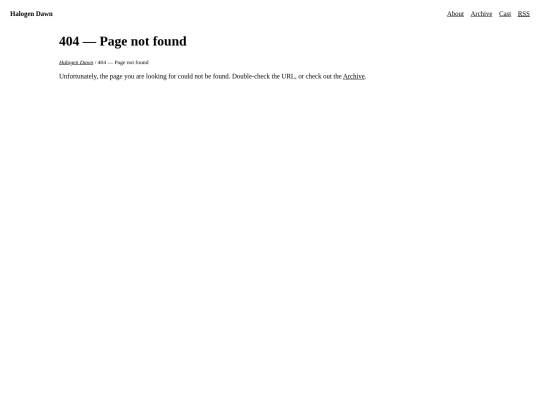Go to Archive in the top navigation
The width and height of the screenshot is (540, 405).
[481, 14]
